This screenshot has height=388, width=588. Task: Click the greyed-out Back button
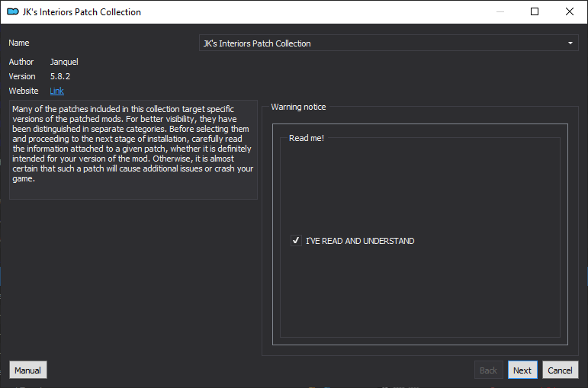pyautogui.click(x=488, y=370)
